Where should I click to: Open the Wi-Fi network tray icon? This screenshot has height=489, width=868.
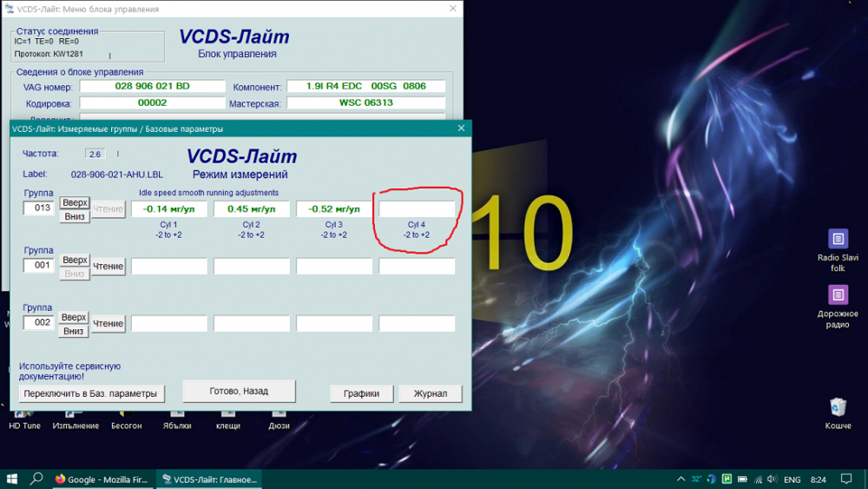point(758,479)
